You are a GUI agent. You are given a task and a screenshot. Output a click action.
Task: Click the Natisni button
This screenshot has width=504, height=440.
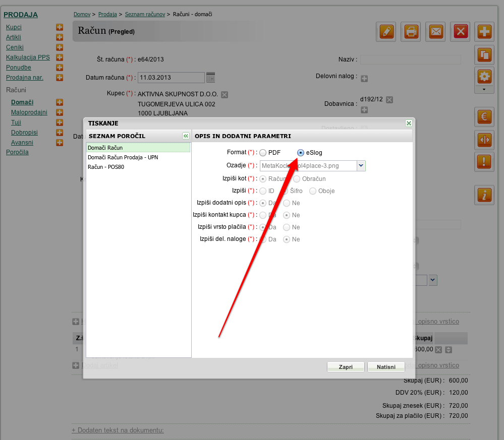[386, 367]
